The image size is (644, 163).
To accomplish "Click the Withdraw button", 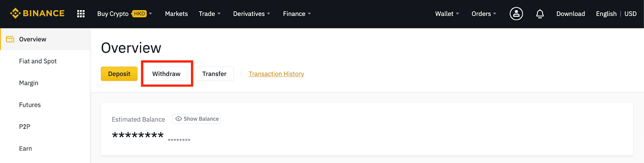I will click(x=166, y=74).
